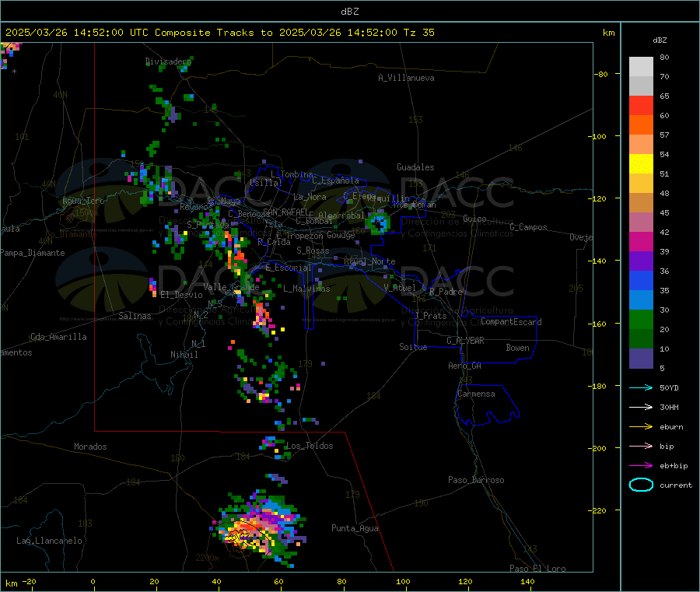Click the dBZ title at top
The height and width of the screenshot is (592, 700).
click(x=349, y=12)
